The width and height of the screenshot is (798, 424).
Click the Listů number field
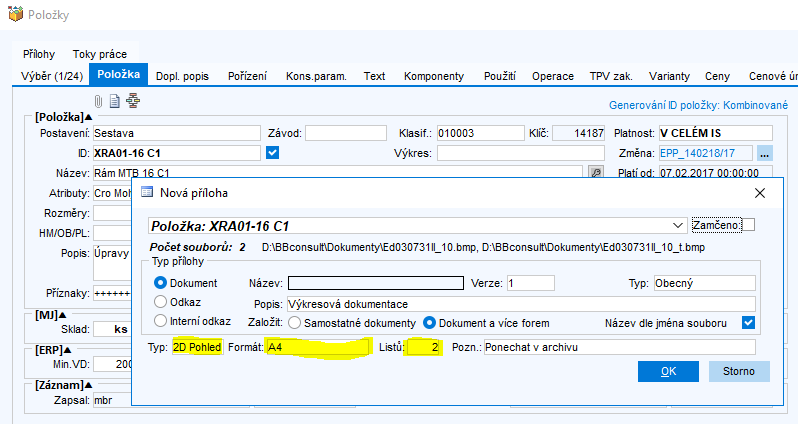point(422,347)
